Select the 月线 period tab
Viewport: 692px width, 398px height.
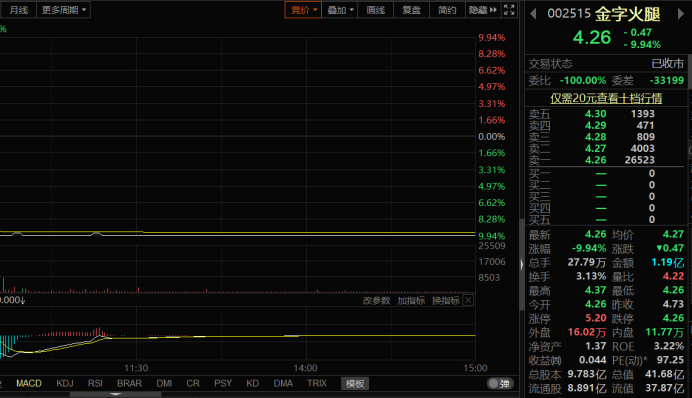coord(19,10)
